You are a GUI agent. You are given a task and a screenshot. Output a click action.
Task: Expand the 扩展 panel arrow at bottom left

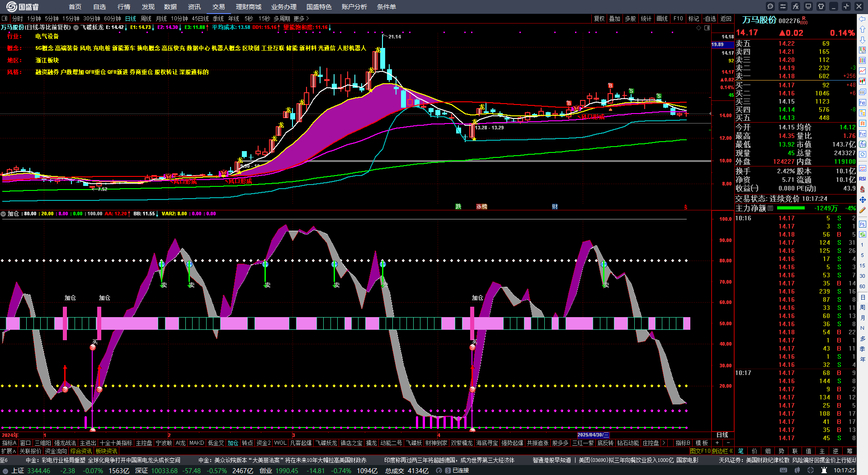9,451
